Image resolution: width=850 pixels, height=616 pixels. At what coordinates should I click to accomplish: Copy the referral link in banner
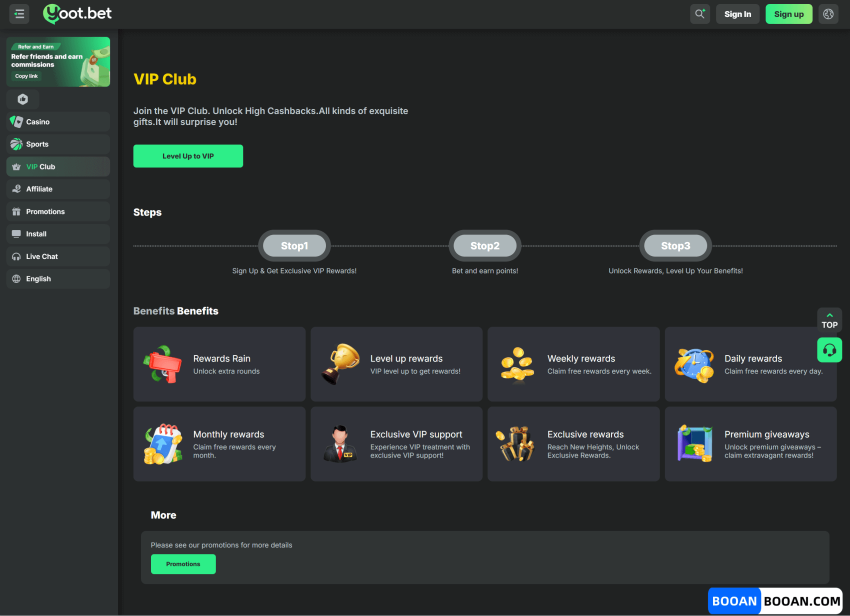(26, 76)
